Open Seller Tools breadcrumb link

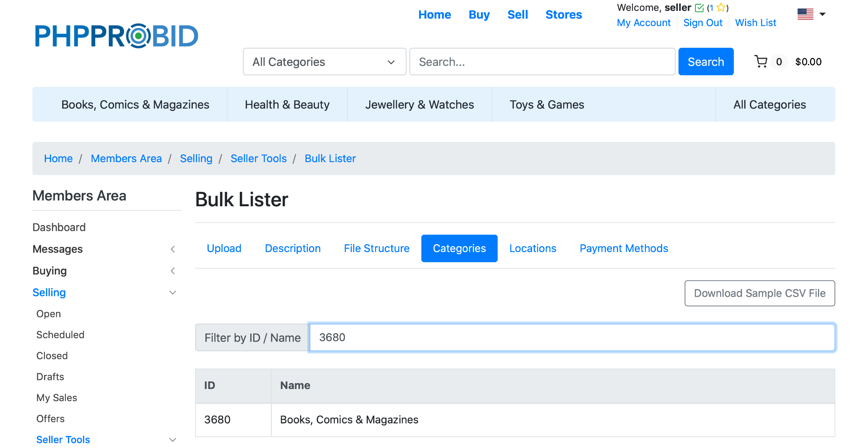tap(258, 159)
